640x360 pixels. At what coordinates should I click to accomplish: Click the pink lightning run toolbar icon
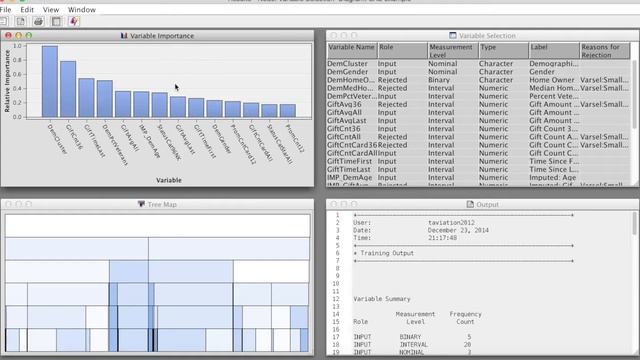(74, 22)
